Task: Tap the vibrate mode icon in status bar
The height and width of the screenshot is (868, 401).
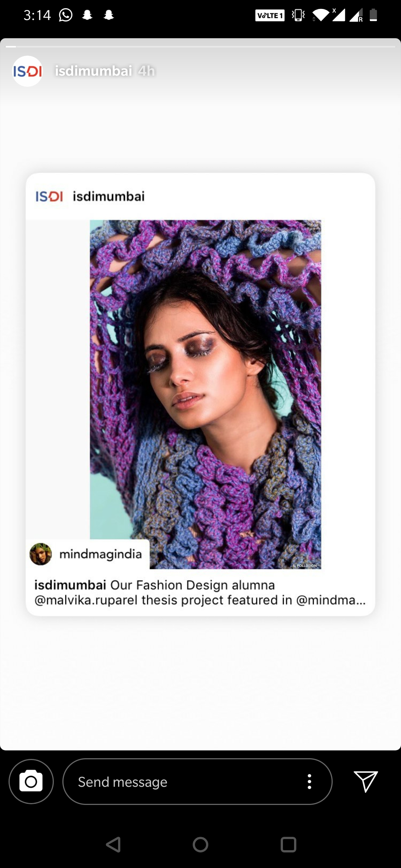Action: pos(298,15)
